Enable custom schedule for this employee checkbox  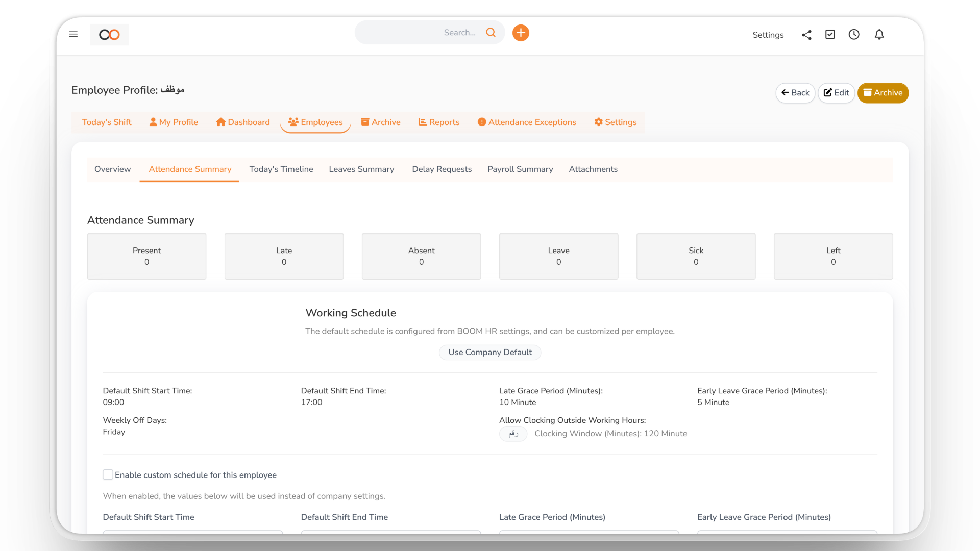(x=108, y=475)
